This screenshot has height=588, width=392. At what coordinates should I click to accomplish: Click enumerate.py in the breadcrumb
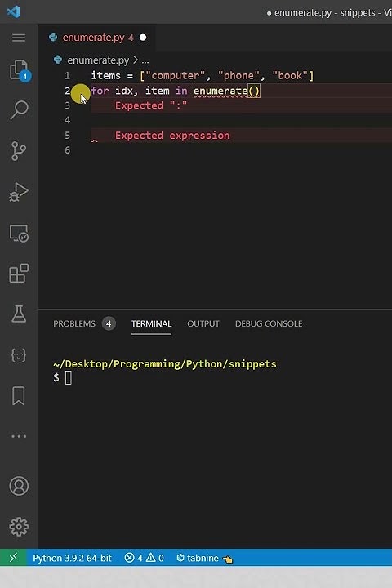tap(98, 60)
